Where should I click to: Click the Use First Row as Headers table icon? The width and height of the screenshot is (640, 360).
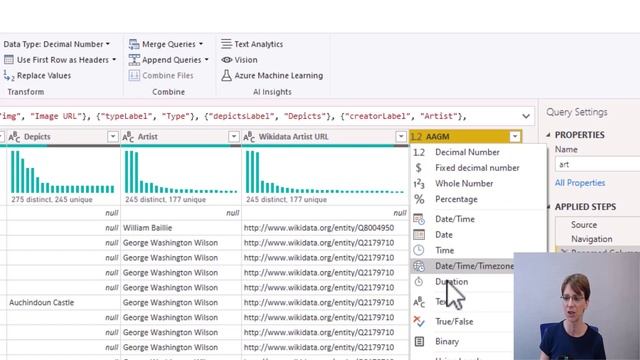tap(9, 60)
